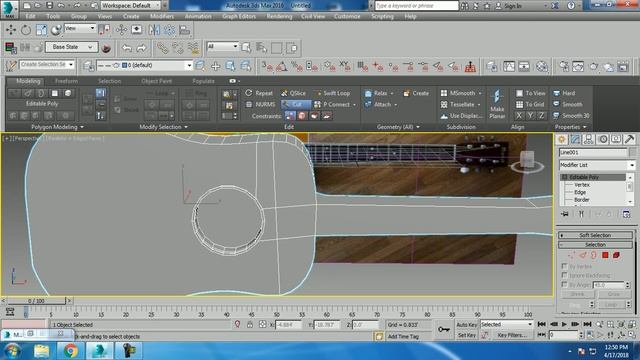The width and height of the screenshot is (640, 360).
Task: Open the Rendering menu
Action: [279, 16]
